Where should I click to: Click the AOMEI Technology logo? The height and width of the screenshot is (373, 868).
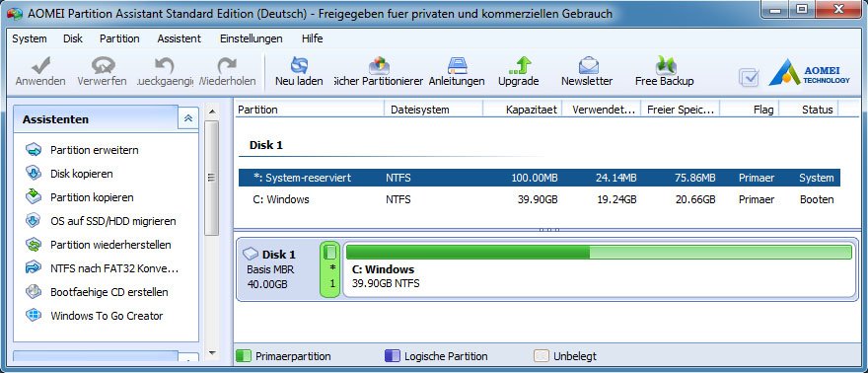coord(809,72)
